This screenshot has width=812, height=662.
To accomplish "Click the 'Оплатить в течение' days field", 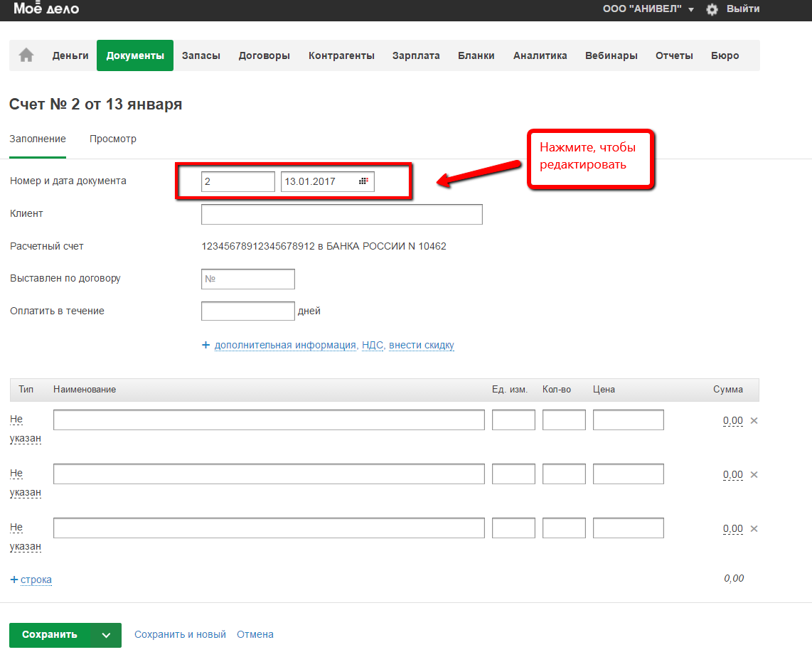I will 247,311.
